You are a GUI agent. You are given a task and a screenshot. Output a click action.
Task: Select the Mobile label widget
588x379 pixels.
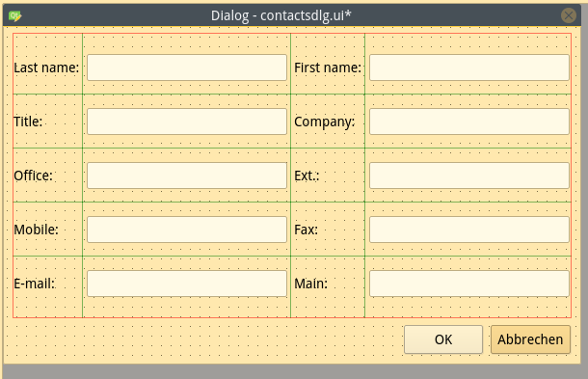click(x=36, y=230)
